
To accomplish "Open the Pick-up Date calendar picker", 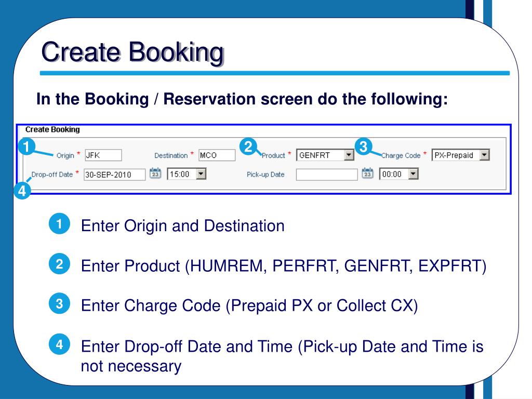I will pyautogui.click(x=367, y=174).
